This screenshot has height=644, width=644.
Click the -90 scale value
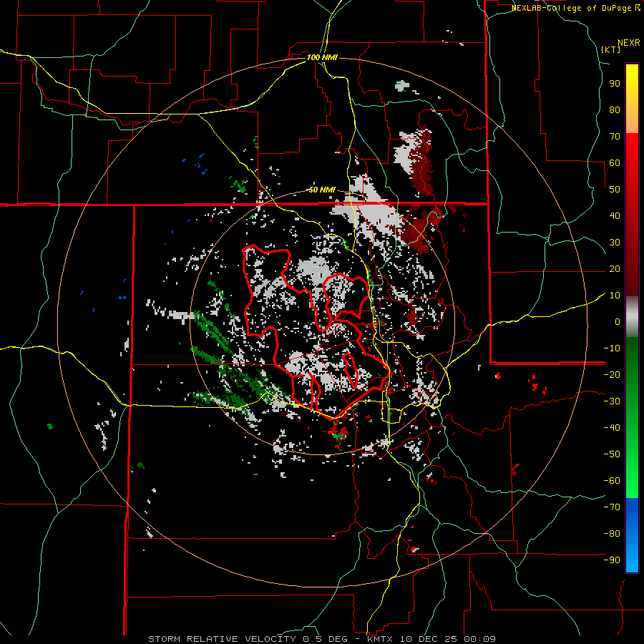click(612, 560)
